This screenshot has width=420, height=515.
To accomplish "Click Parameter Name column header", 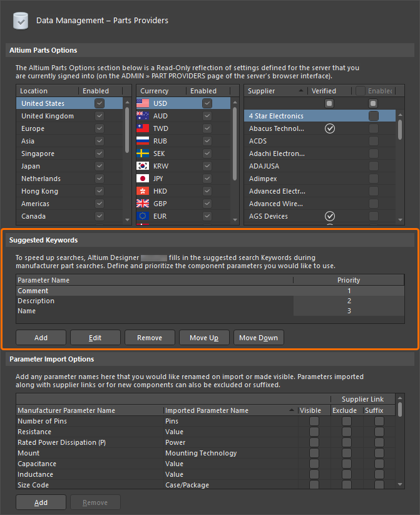I will click(155, 280).
